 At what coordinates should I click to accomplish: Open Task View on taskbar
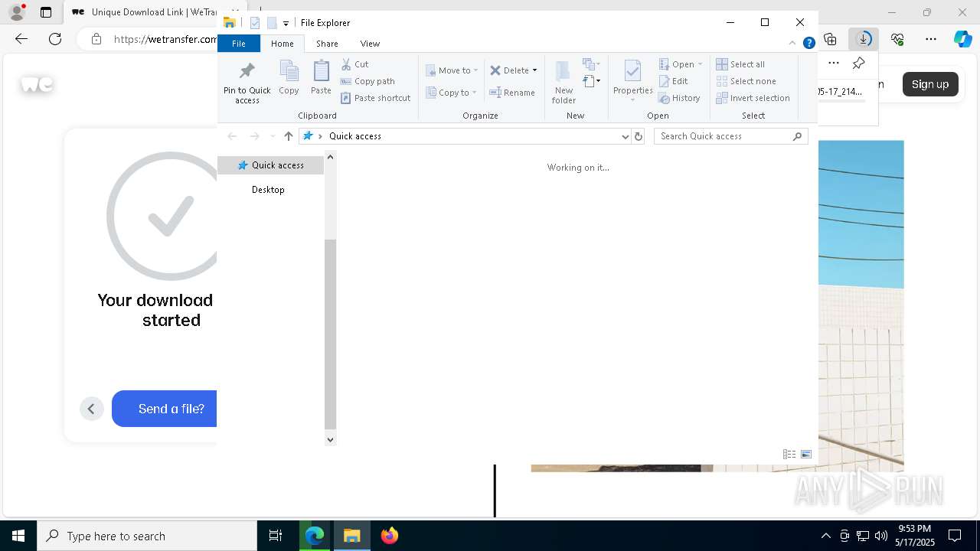coord(276,536)
